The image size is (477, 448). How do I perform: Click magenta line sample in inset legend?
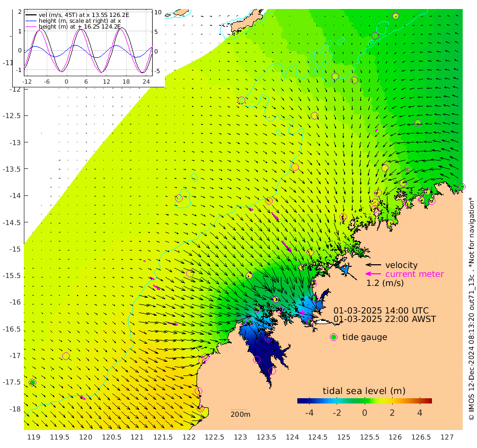tap(31, 27)
